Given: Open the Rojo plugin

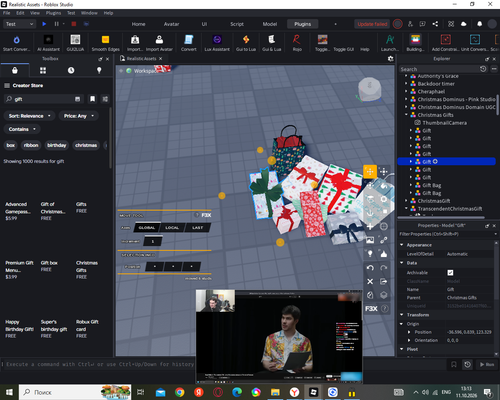Looking at the screenshot, I should point(297,43).
